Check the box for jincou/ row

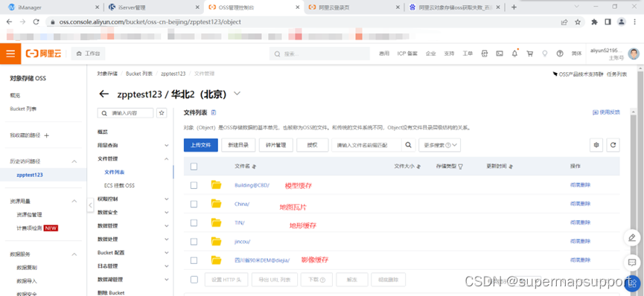194,242
